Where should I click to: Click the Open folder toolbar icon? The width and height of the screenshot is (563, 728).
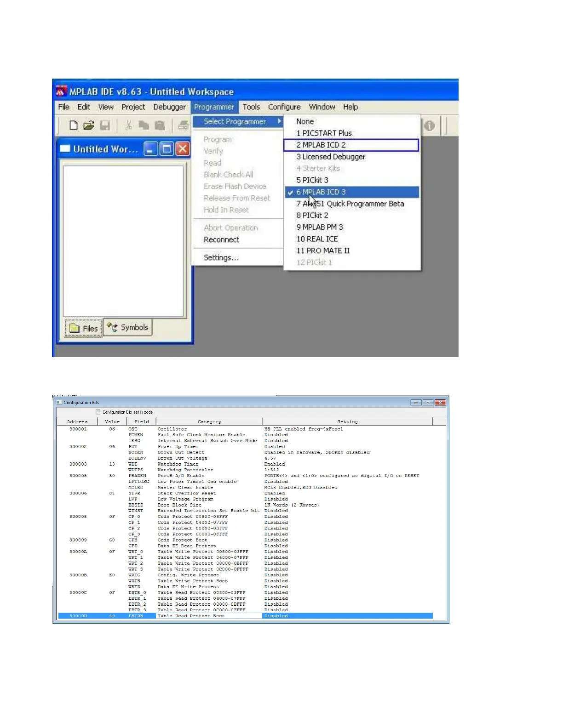[89, 125]
